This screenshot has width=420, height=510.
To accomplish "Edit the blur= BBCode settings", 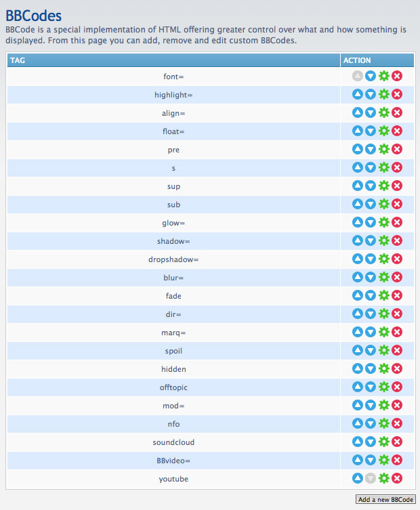I will click(x=384, y=277).
